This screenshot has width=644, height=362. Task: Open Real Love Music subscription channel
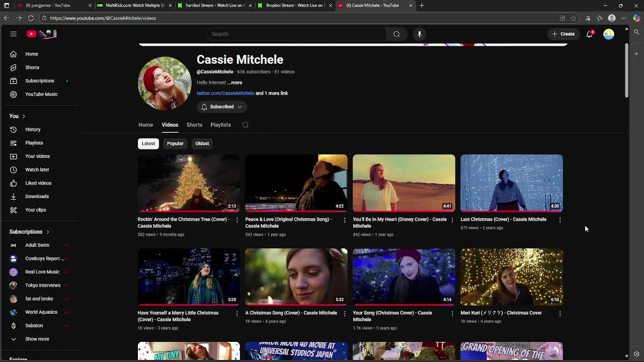(41, 272)
